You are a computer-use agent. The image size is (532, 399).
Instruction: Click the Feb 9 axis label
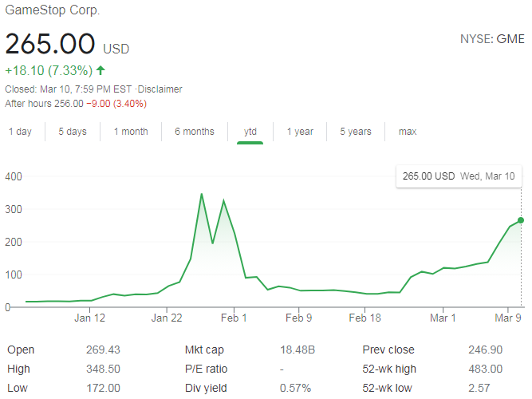click(298, 318)
